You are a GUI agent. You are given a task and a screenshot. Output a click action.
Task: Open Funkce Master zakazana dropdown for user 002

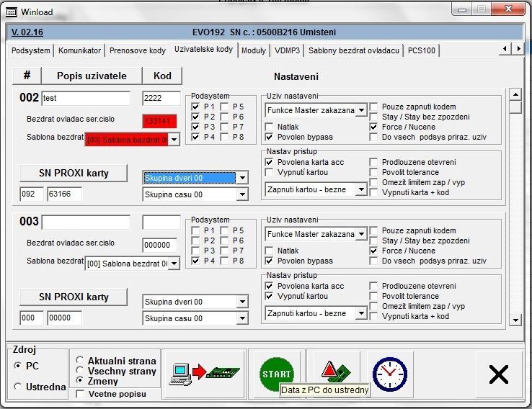362,111
